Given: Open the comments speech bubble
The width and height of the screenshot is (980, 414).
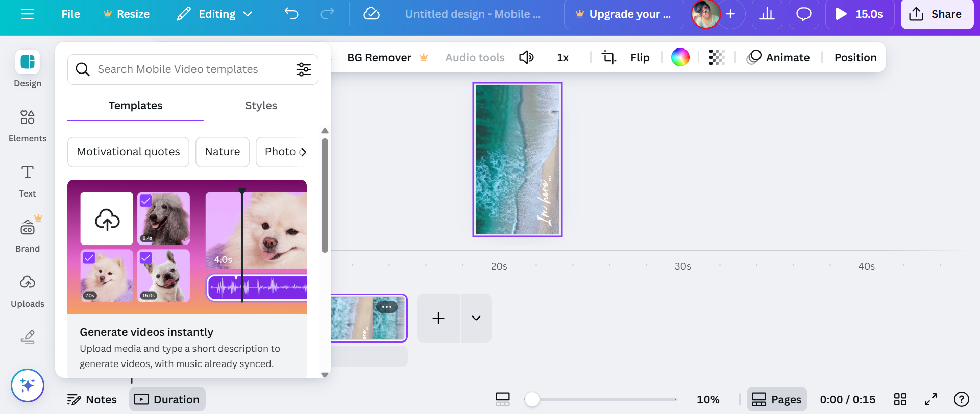Looking at the screenshot, I should (x=803, y=14).
